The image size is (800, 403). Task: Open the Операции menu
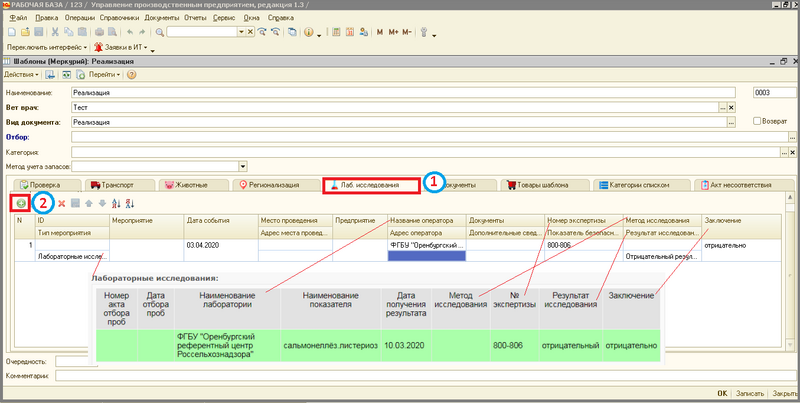click(x=80, y=18)
